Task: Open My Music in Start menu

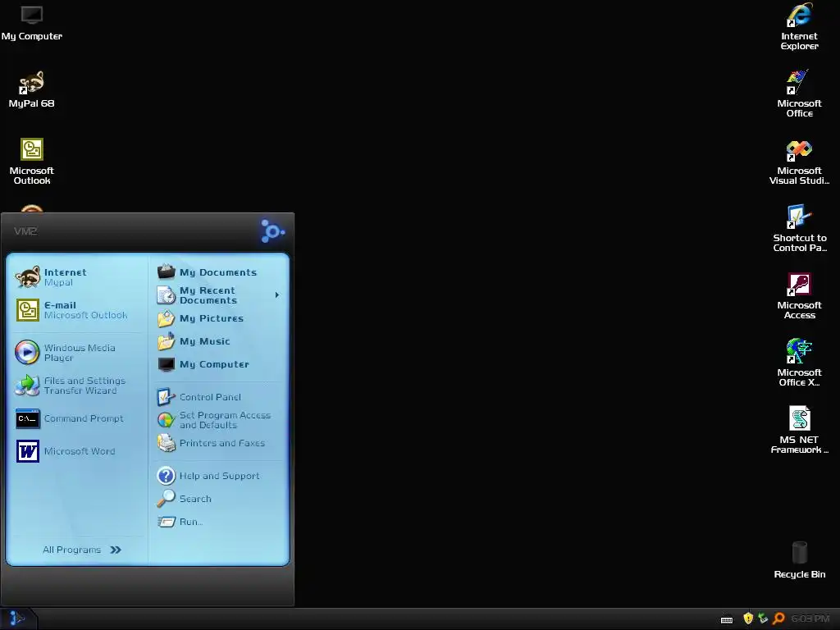Action: point(218,341)
